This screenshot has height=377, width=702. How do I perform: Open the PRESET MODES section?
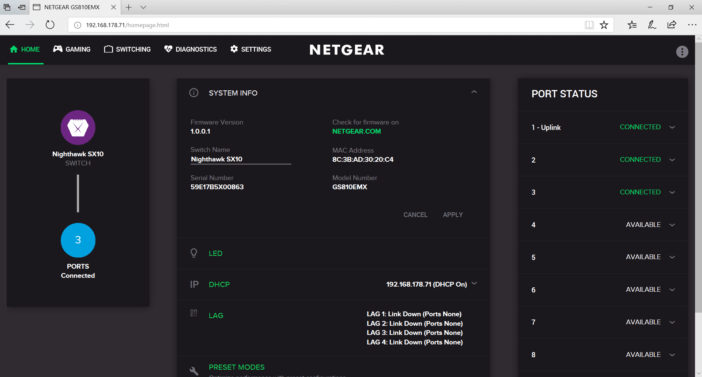click(236, 367)
